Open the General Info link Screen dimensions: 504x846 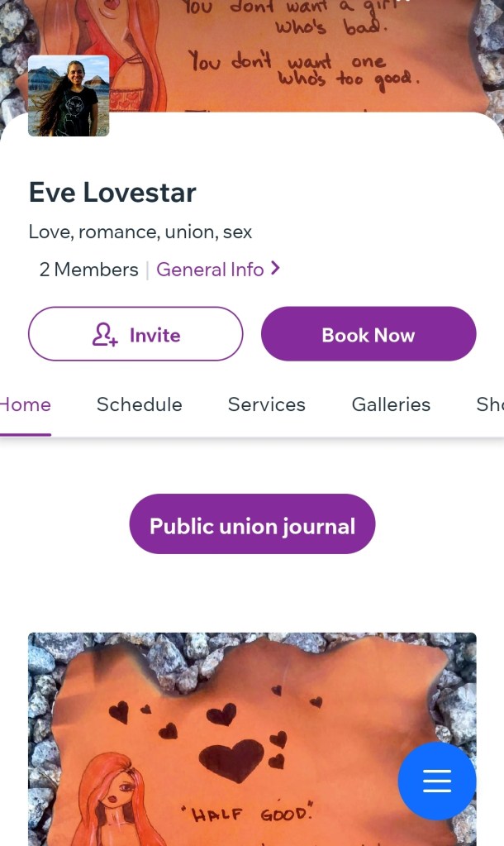pyautogui.click(x=210, y=270)
